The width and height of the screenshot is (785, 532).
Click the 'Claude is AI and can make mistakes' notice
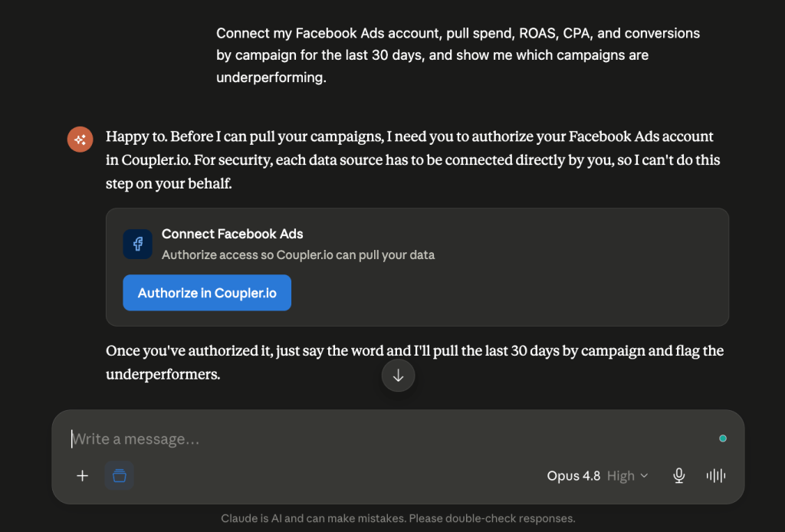click(398, 518)
